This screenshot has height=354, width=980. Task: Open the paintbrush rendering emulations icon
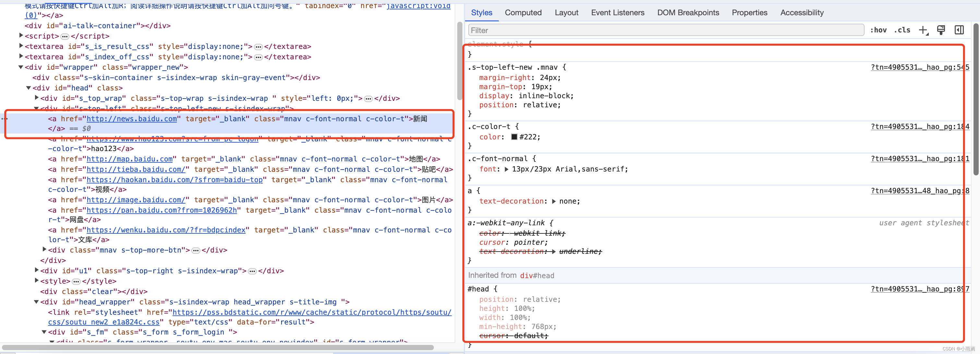click(x=941, y=30)
